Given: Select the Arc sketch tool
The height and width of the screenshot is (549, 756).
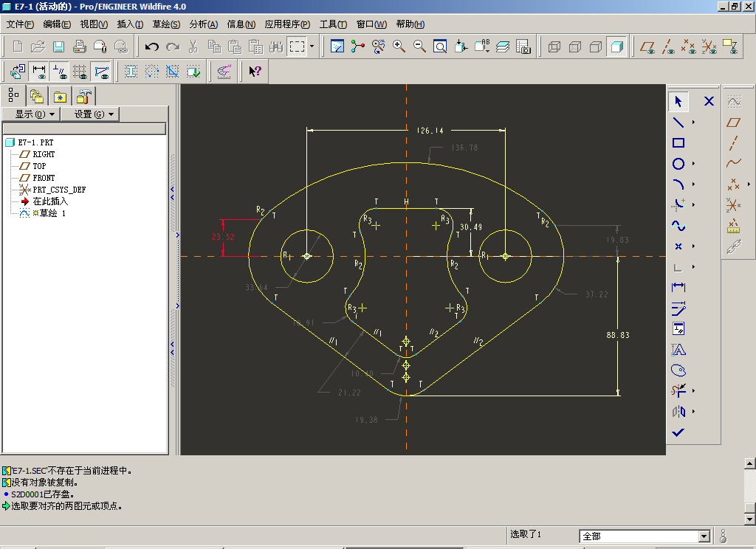Looking at the screenshot, I should [x=678, y=184].
